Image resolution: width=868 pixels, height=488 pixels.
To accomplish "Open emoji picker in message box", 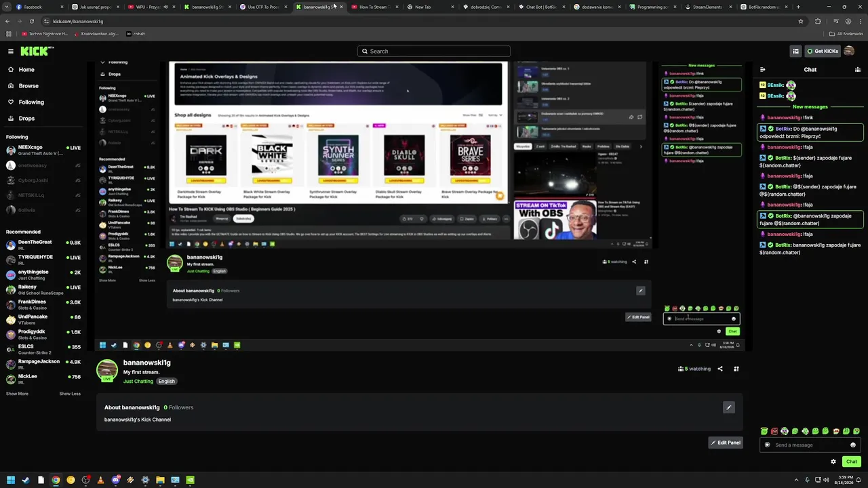I will click(853, 445).
